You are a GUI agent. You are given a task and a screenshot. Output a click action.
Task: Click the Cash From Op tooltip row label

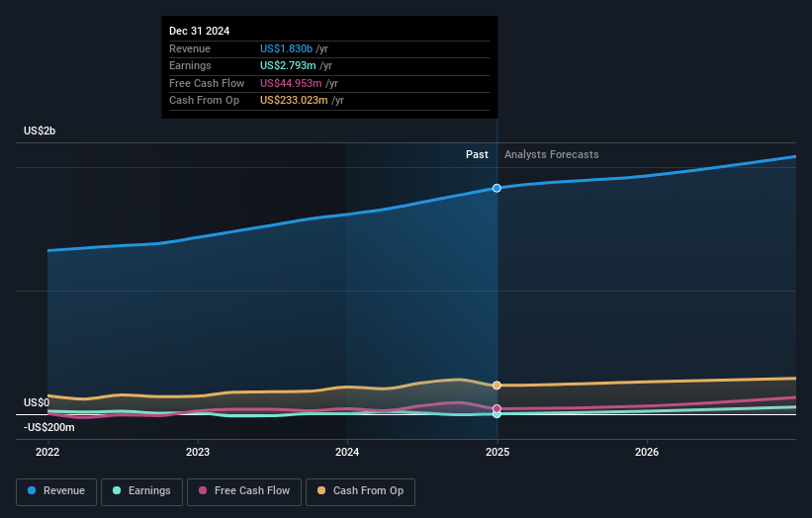click(205, 101)
